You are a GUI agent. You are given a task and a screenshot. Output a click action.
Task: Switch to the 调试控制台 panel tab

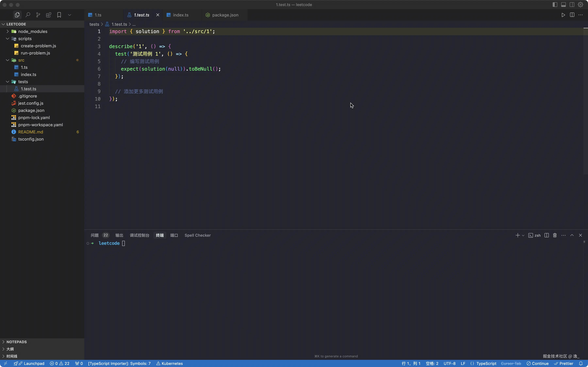click(x=139, y=235)
